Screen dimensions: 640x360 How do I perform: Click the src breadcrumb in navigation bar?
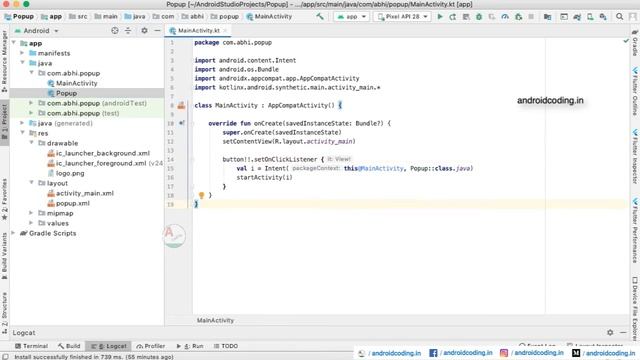pos(78,16)
